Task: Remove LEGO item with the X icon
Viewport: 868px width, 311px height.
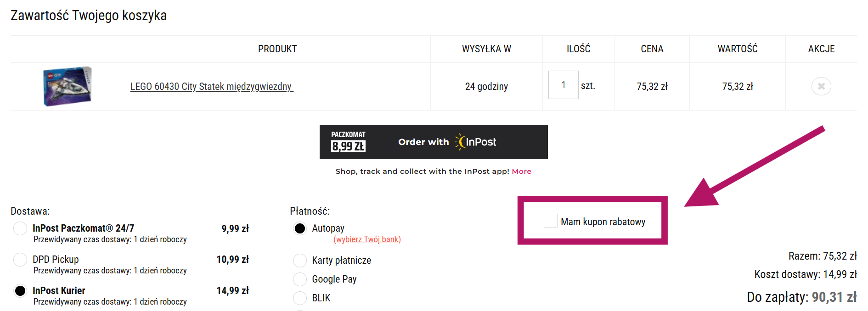Action: point(821,86)
